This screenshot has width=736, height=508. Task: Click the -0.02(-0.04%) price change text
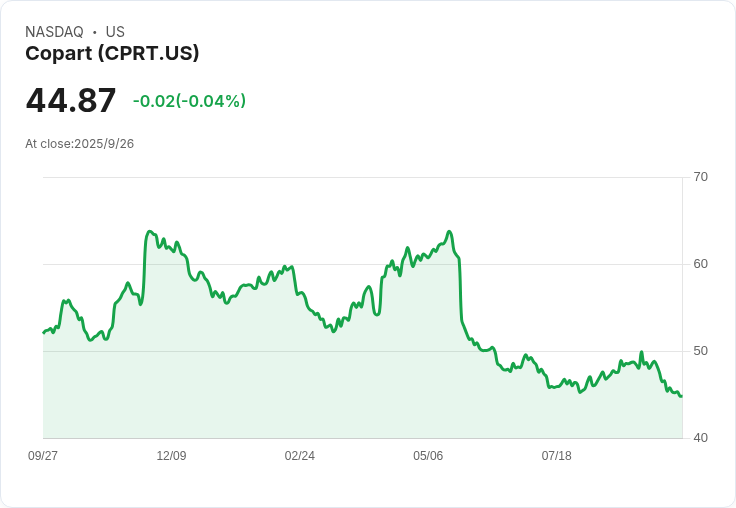coord(189,101)
